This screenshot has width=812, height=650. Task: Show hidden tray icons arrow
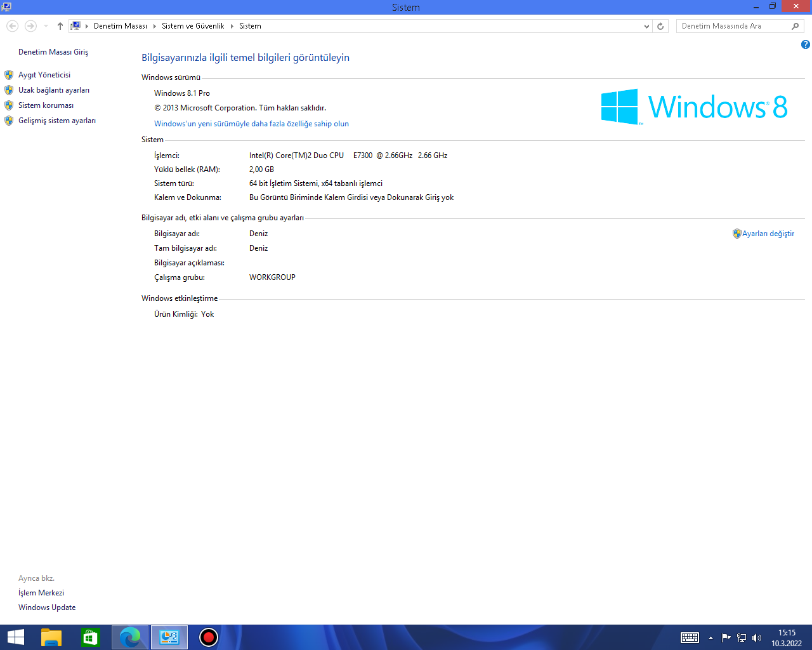[710, 638]
